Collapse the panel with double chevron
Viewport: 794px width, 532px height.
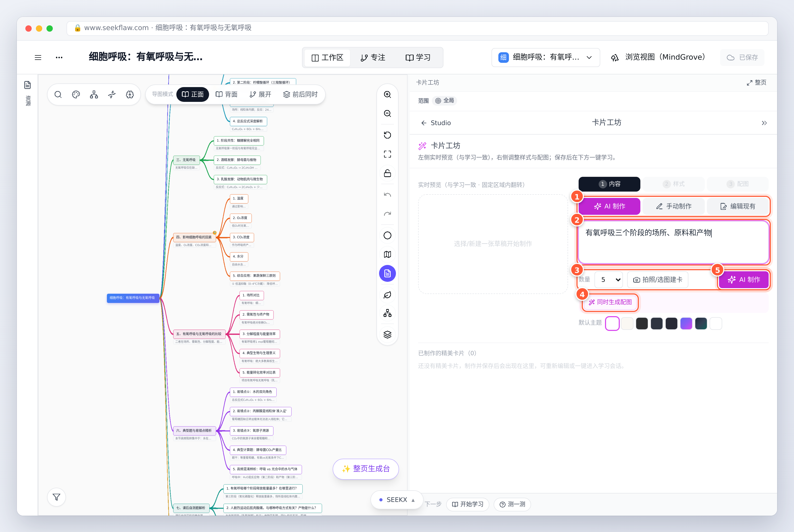764,123
